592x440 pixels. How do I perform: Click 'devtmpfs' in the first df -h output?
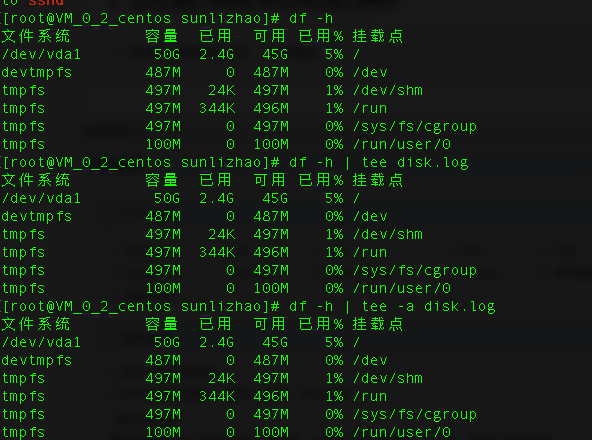(37, 73)
